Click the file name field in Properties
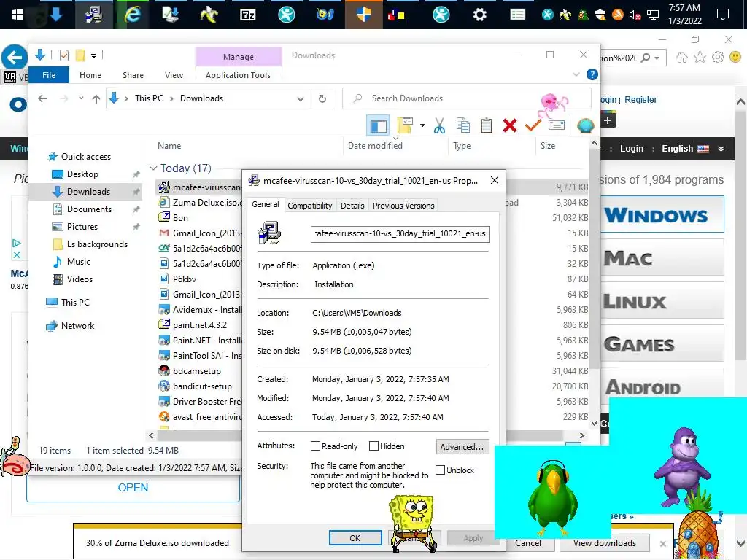 (400, 234)
